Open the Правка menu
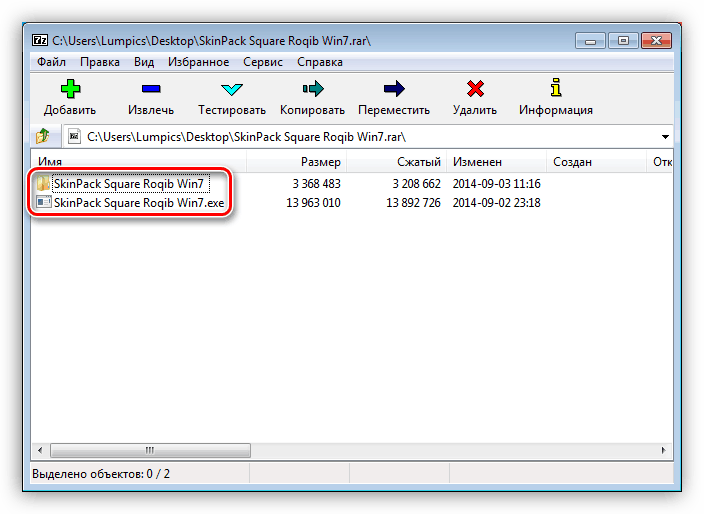 (100, 62)
